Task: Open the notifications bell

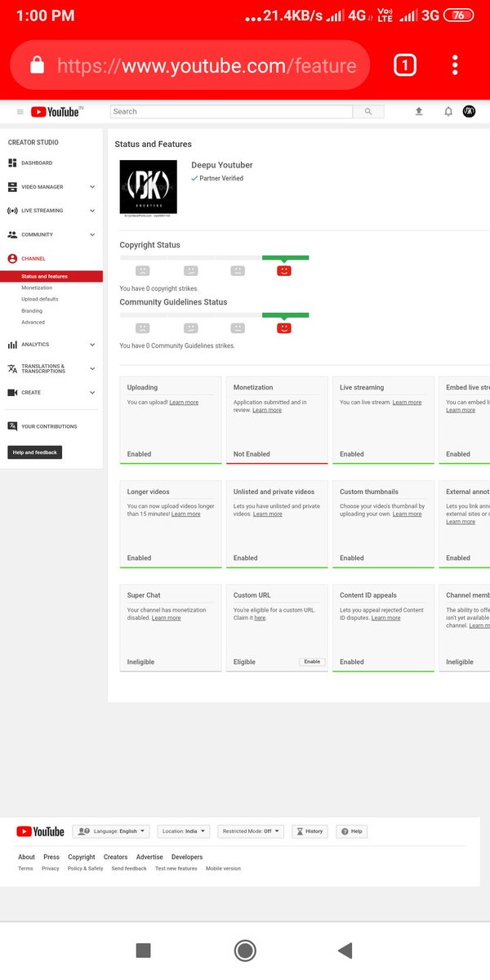Action: [x=448, y=111]
